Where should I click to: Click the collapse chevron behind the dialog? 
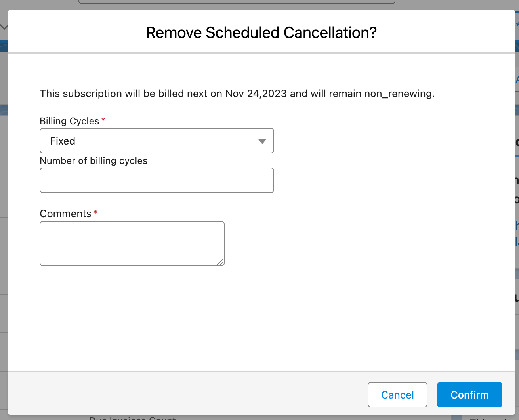pyautogui.click(x=4, y=27)
